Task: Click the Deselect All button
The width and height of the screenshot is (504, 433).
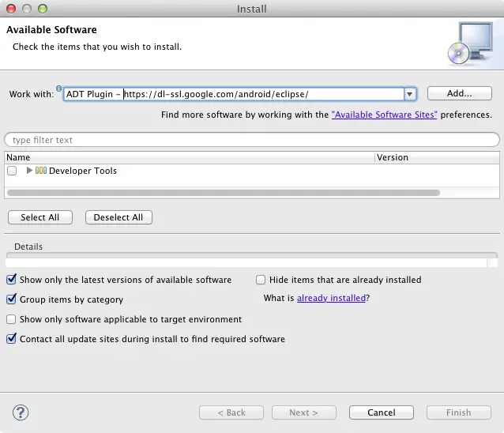Action: point(118,217)
